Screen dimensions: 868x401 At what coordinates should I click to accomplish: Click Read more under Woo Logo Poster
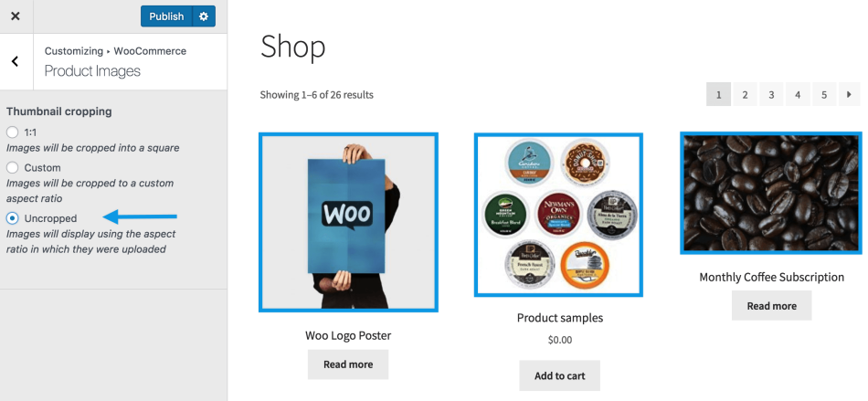(348, 364)
